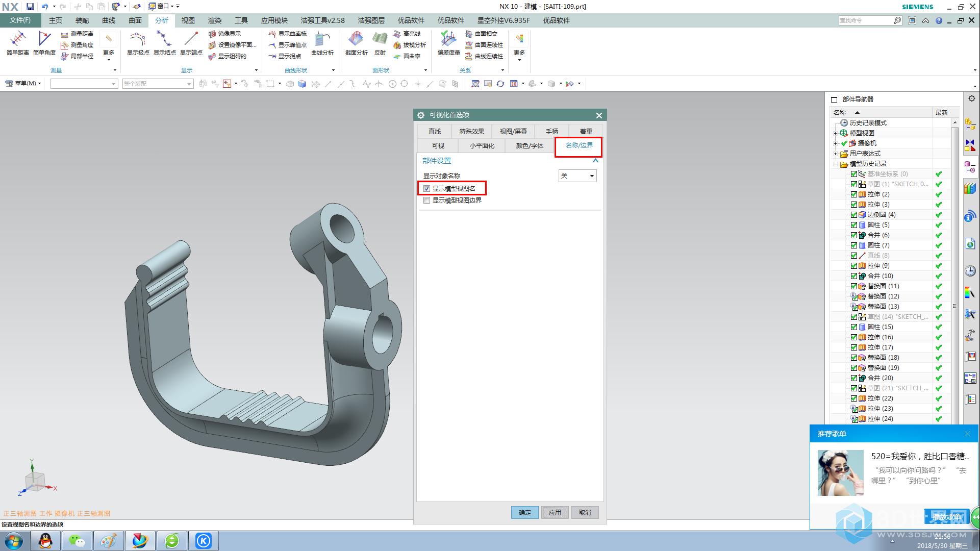This screenshot has height=551, width=980.
Task: Open WeChat from the taskbar
Action: (77, 540)
